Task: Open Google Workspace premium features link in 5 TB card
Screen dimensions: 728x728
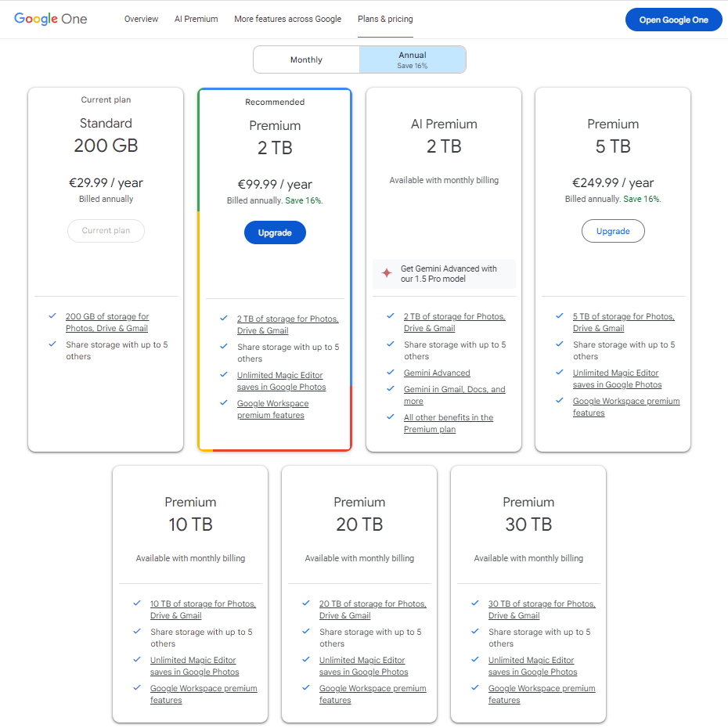Action: click(626, 407)
